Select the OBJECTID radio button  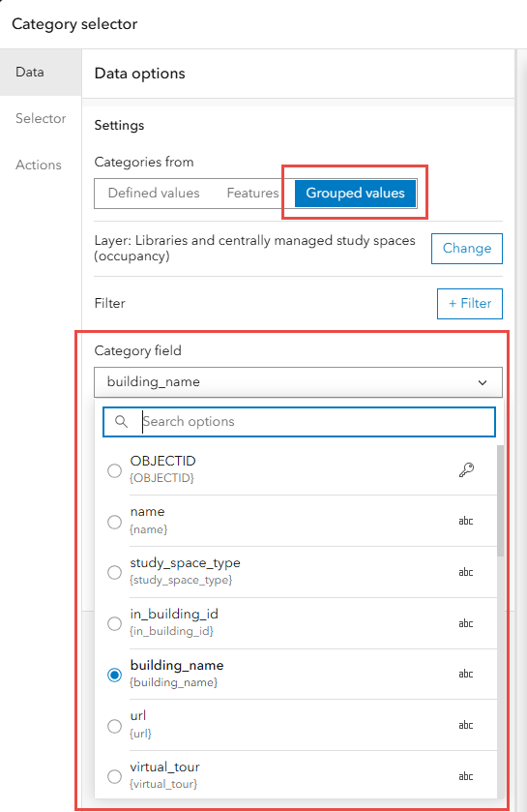[114, 470]
